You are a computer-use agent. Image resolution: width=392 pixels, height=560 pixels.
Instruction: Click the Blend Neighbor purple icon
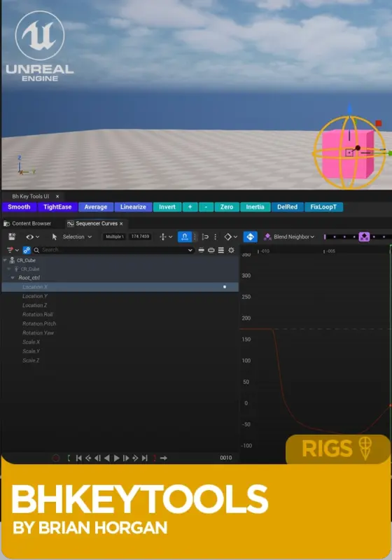[x=267, y=237]
